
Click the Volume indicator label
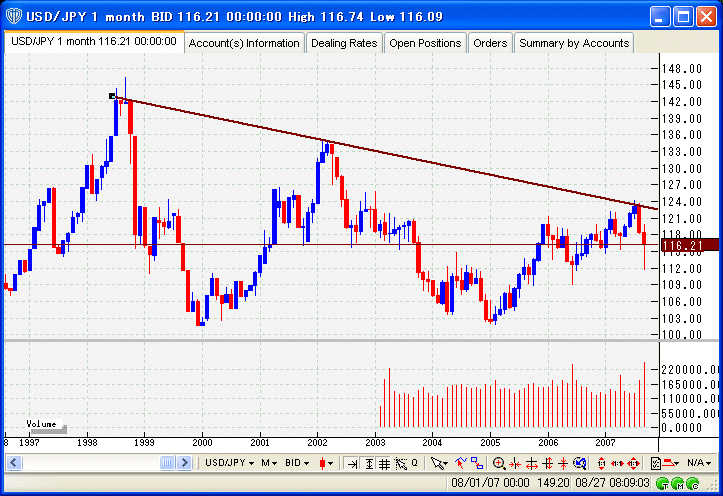[41, 424]
